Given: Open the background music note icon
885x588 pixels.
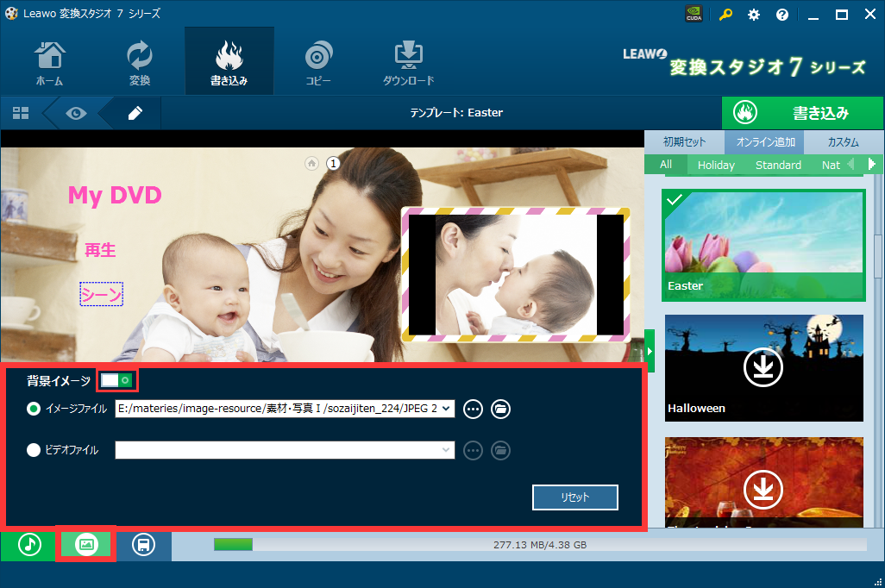Looking at the screenshot, I should [30, 545].
